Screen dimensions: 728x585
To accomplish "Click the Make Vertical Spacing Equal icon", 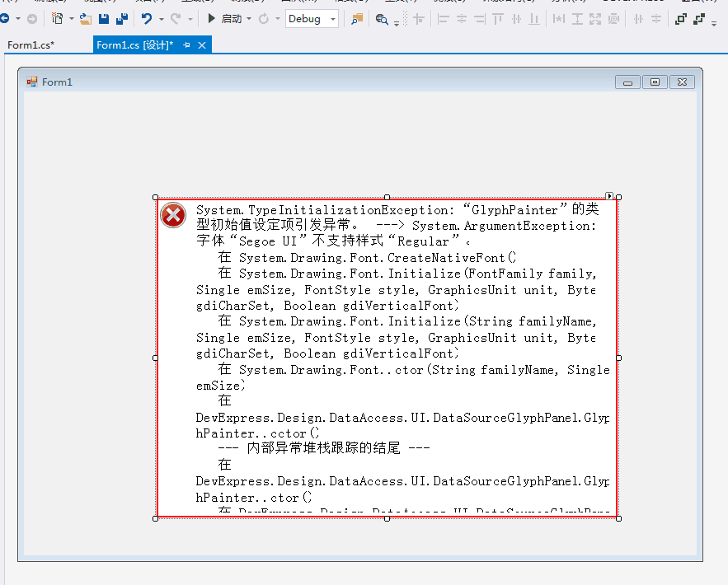I will point(656,19).
